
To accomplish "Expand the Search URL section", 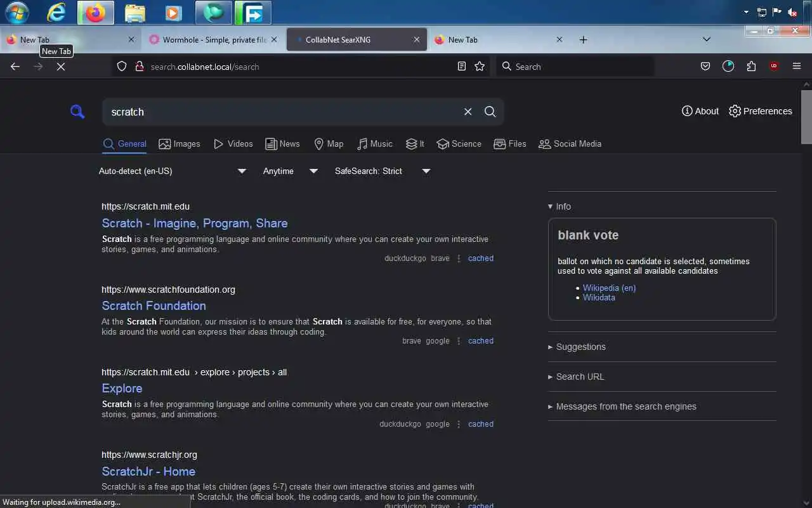I will click(x=576, y=377).
